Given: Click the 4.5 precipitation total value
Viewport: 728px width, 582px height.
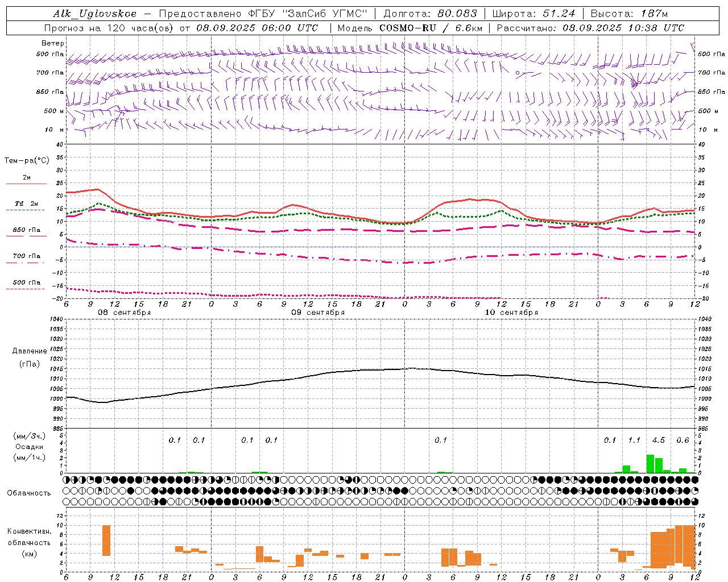Looking at the screenshot, I should pos(659,440).
